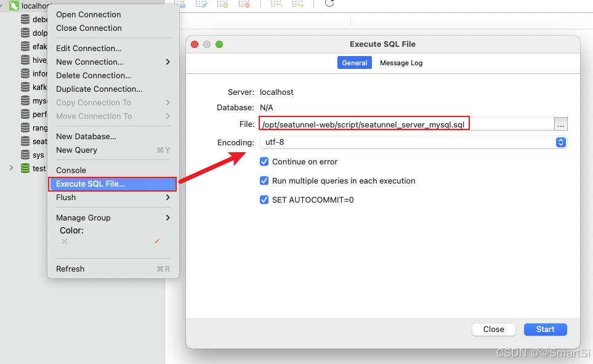Click the File path input field
593x364 pixels.
[406, 124]
